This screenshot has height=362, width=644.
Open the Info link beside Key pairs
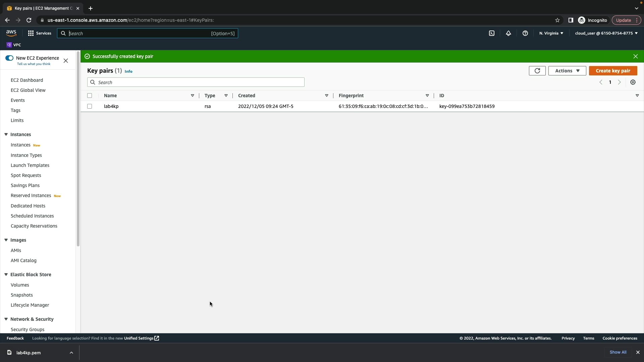pos(128,71)
